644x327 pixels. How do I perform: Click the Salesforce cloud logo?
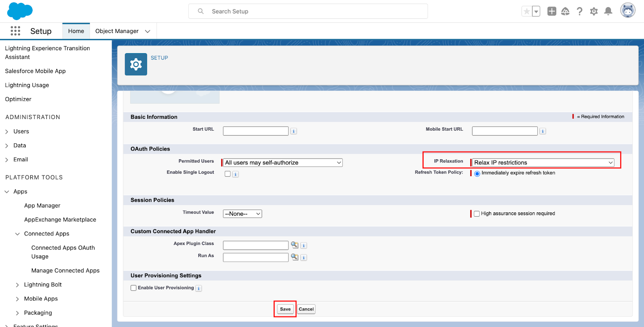[20, 11]
